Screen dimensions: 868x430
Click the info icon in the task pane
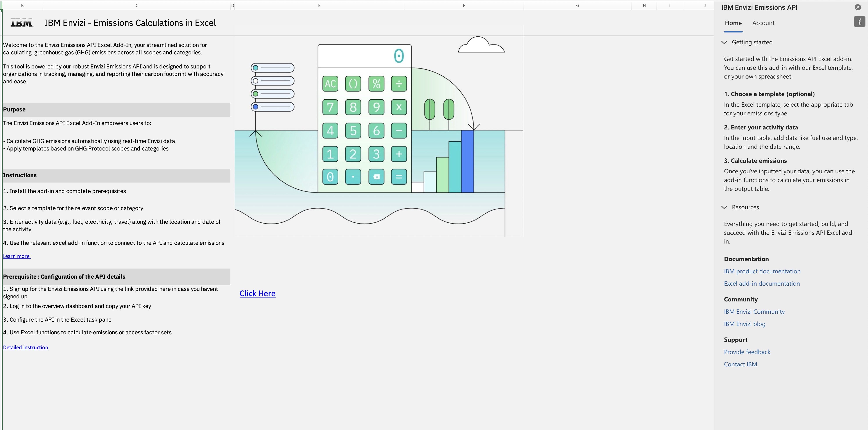859,21
